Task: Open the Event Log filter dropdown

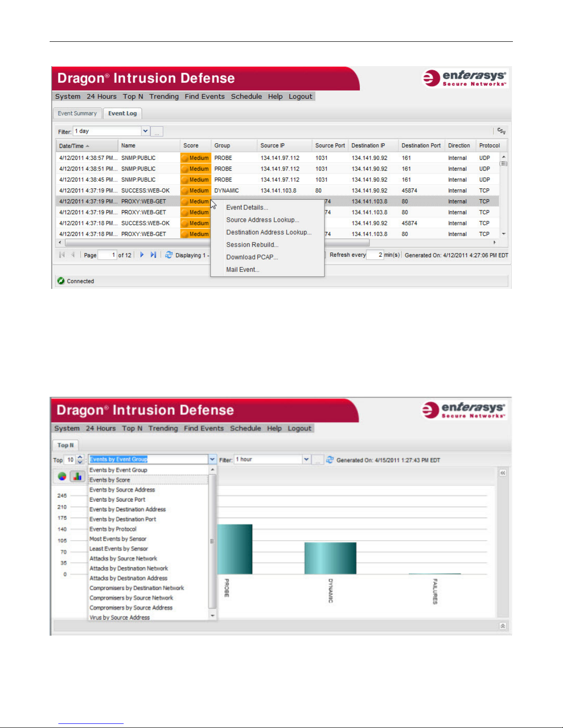Action: 145,131
